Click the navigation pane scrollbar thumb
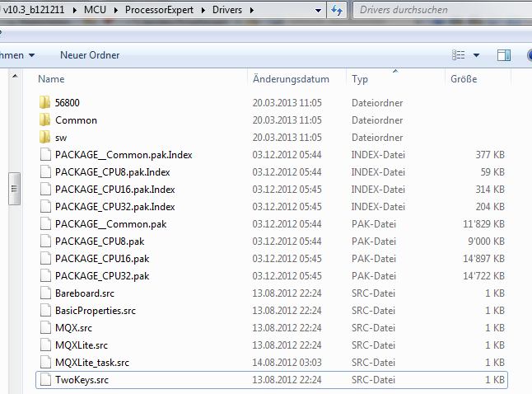 pos(14,189)
